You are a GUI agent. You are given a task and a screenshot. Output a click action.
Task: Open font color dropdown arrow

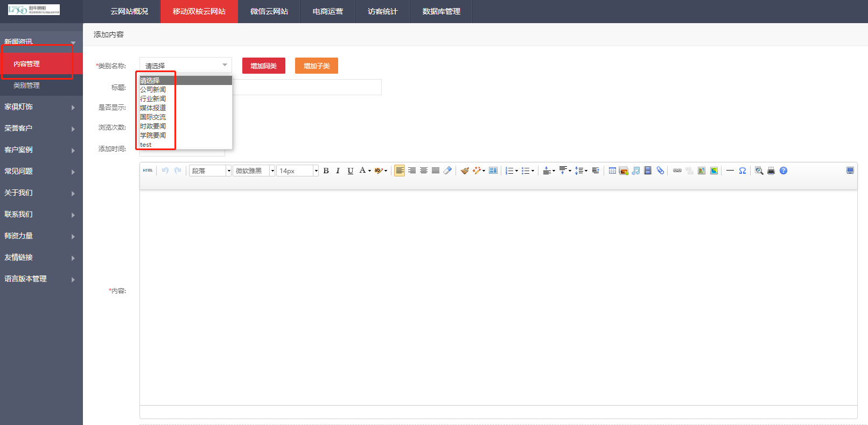click(x=369, y=171)
